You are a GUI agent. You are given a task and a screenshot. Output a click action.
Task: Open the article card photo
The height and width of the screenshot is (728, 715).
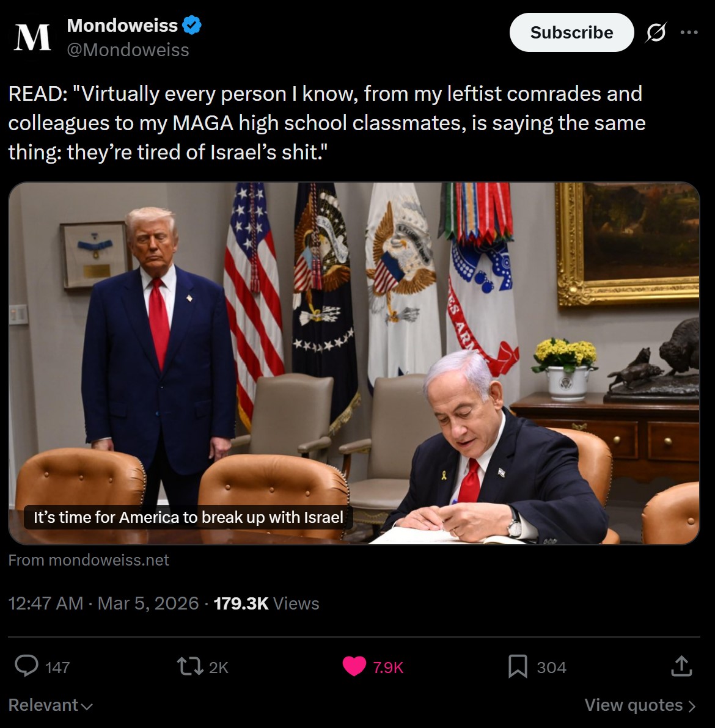tap(354, 363)
